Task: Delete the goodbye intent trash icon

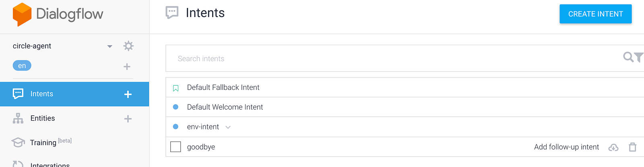Action: point(633,147)
